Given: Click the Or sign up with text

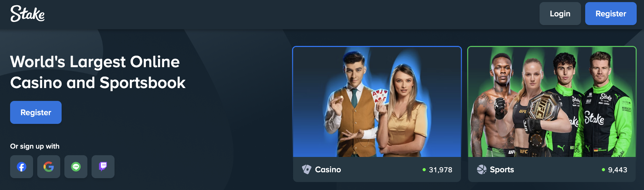Looking at the screenshot, I should [x=35, y=146].
